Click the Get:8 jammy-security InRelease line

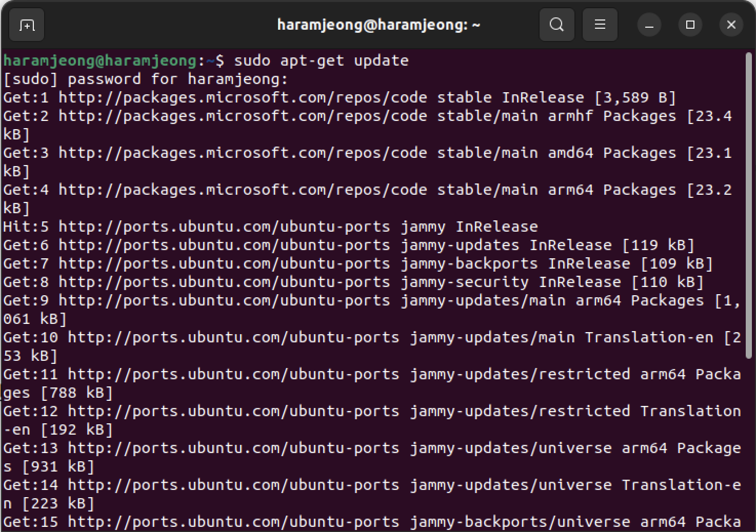click(353, 282)
